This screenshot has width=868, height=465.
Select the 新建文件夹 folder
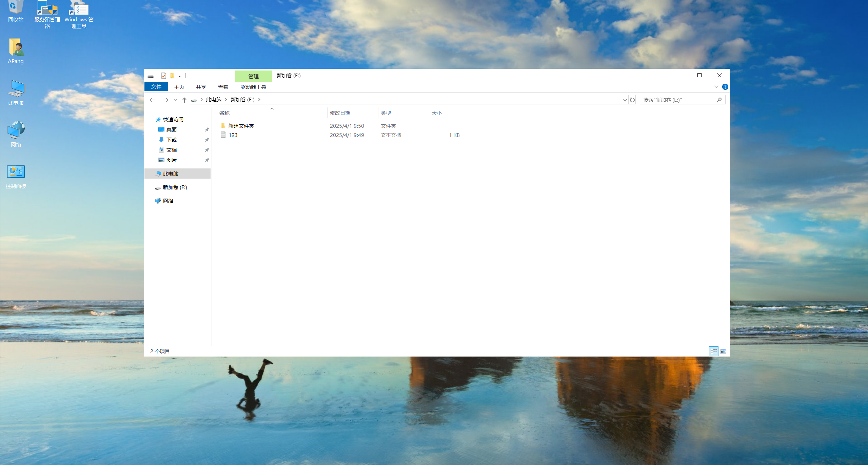pos(241,126)
